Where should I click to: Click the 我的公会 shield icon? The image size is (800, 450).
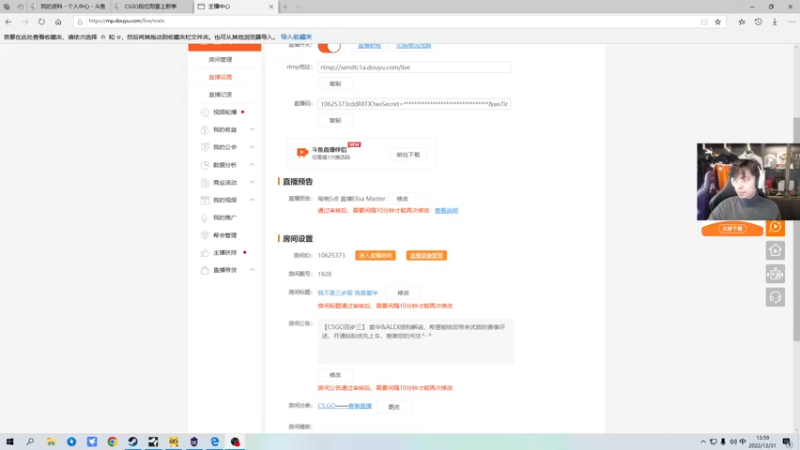click(x=205, y=147)
